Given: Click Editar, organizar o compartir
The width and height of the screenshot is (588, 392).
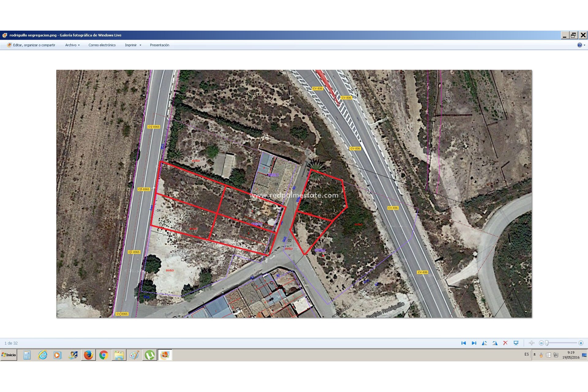Looking at the screenshot, I should pos(34,45).
